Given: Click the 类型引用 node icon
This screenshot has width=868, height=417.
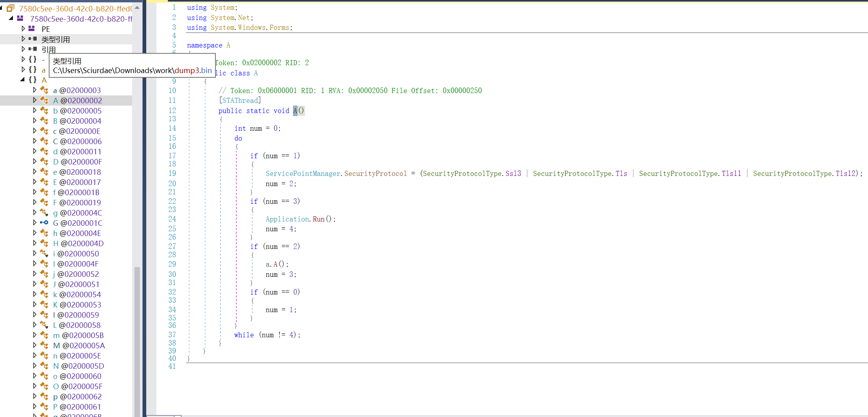Looking at the screenshot, I should pyautogui.click(x=33, y=39).
